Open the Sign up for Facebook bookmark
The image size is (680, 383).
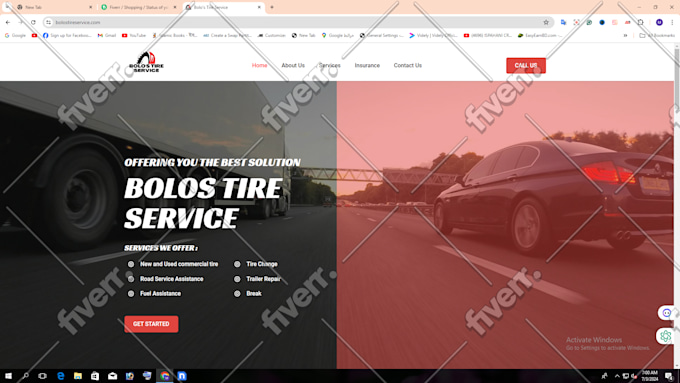click(67, 35)
